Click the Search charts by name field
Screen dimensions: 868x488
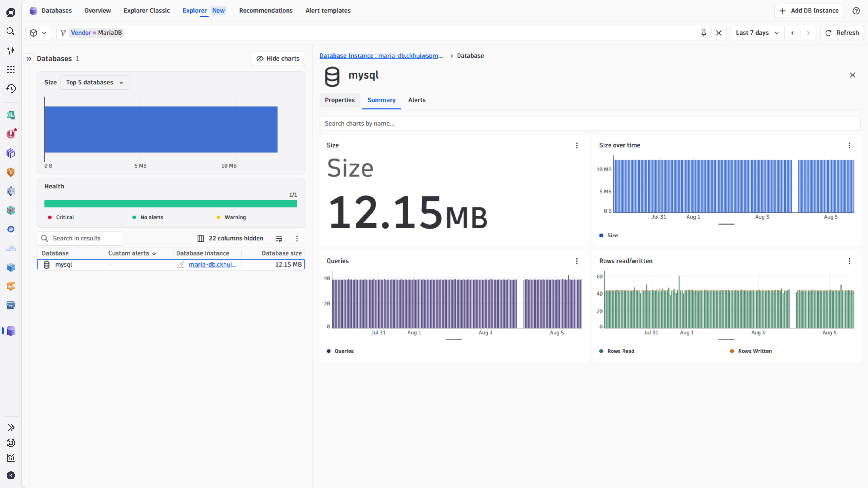(590, 124)
